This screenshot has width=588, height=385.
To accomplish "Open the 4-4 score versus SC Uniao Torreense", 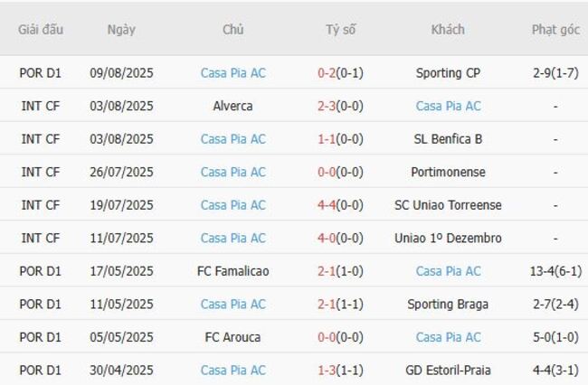I will click(x=327, y=205).
